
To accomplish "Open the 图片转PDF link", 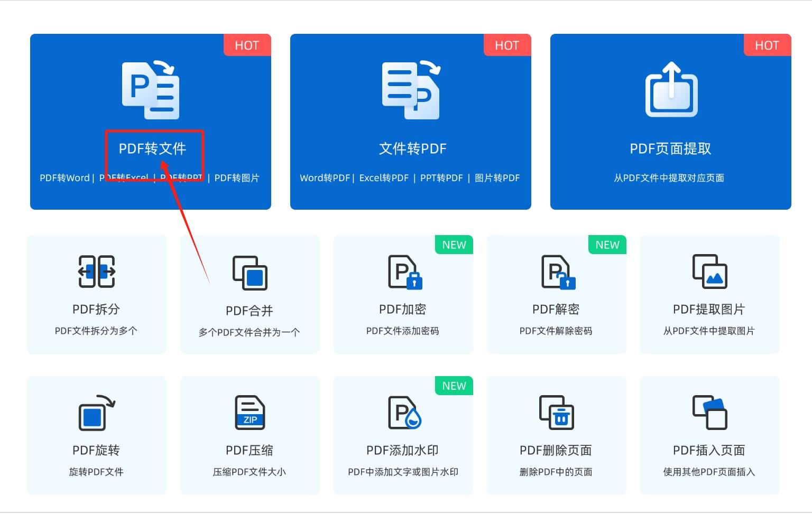I will [x=497, y=177].
